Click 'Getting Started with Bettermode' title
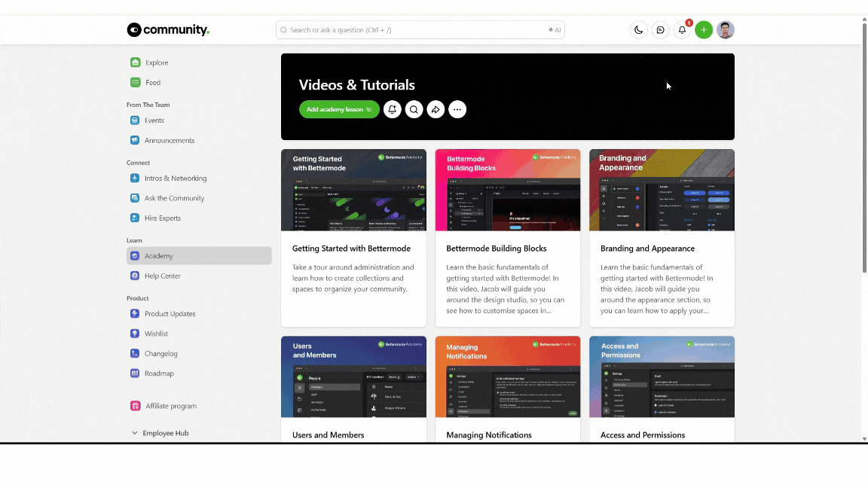Viewport: 868px width, 488px height. [352, 249]
